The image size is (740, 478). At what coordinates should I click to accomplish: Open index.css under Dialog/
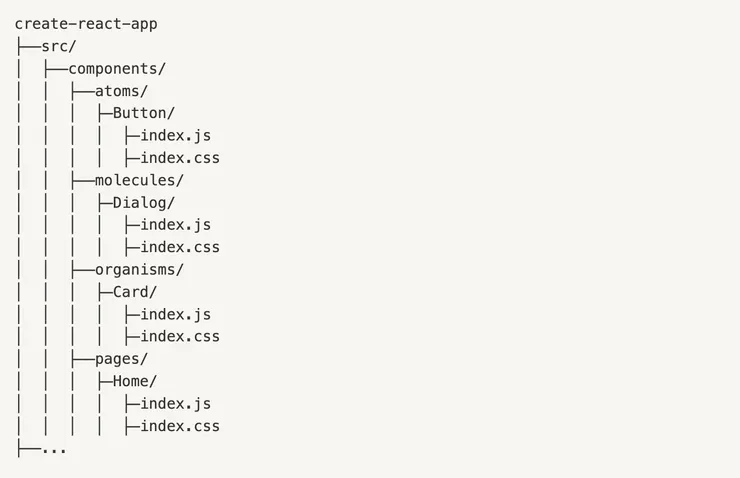(180, 247)
